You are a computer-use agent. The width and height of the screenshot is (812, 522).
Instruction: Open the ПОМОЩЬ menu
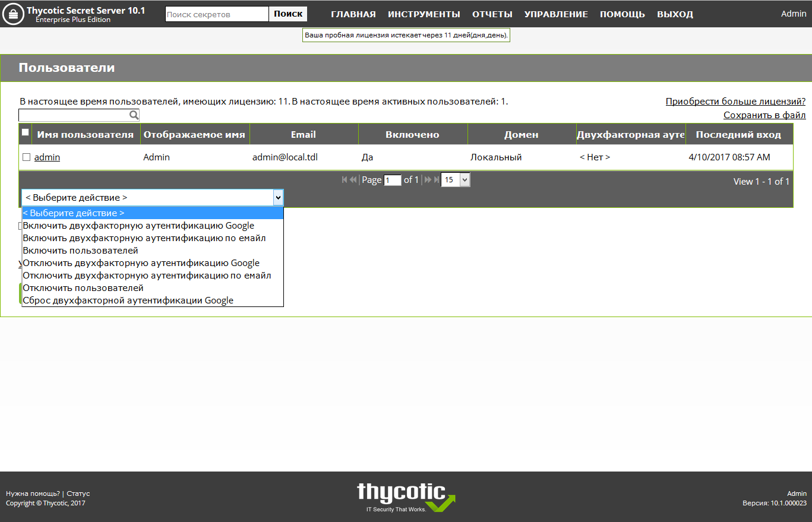click(623, 14)
